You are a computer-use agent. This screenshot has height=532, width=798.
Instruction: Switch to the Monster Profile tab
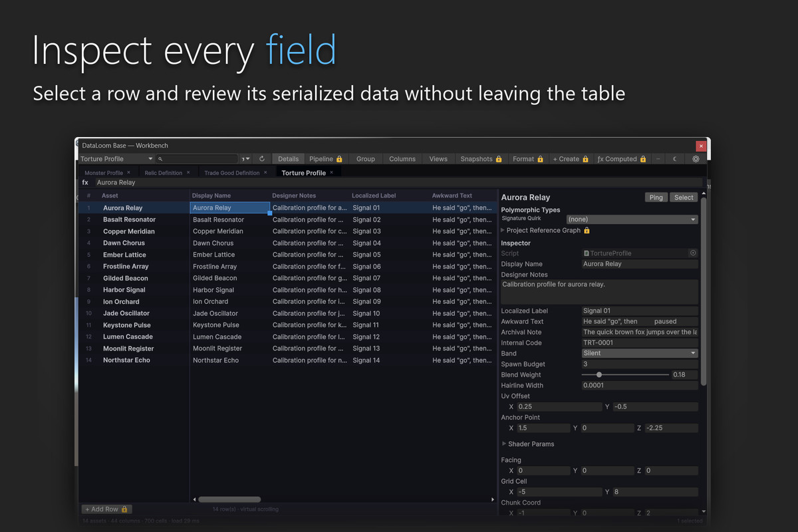pyautogui.click(x=104, y=173)
